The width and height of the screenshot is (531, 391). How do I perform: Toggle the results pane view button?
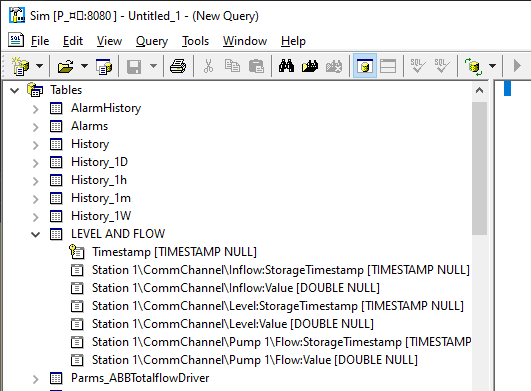point(388,66)
